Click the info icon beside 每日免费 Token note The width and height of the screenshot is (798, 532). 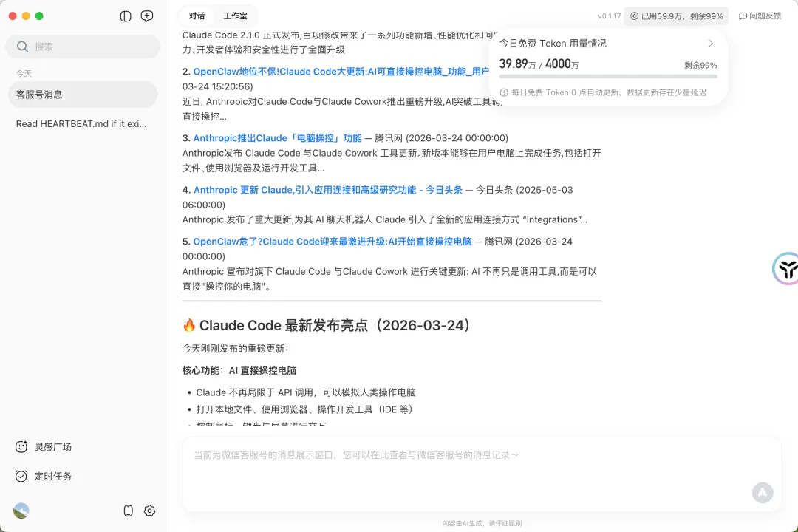[504, 92]
